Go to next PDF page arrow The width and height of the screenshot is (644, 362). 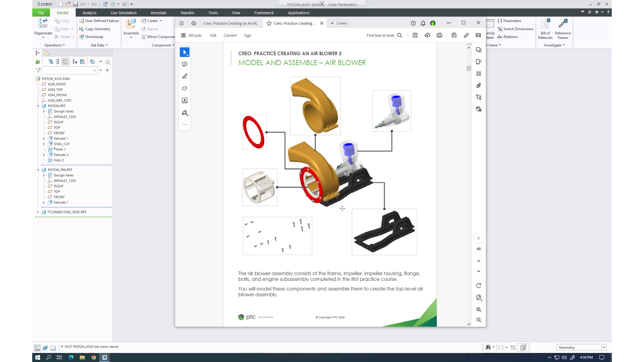[x=479, y=271]
